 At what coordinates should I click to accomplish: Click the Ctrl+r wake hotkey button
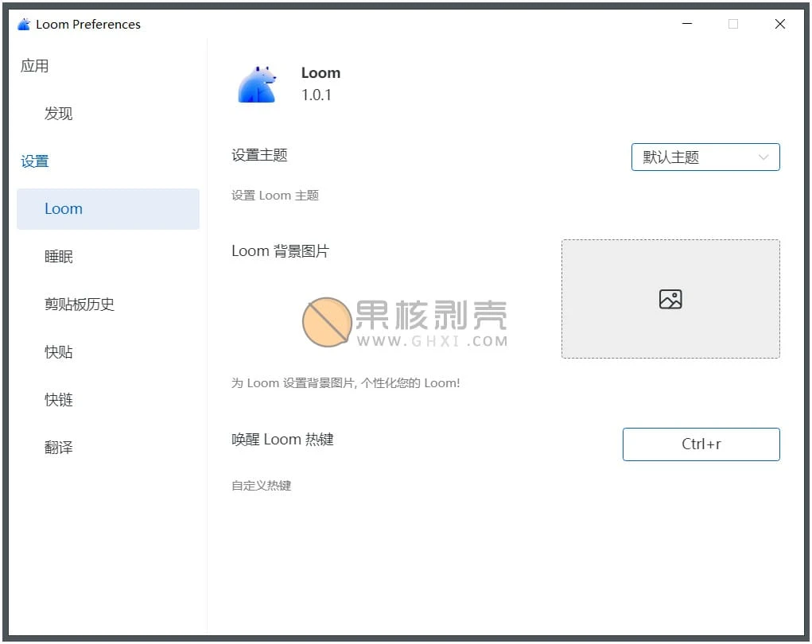coord(701,444)
